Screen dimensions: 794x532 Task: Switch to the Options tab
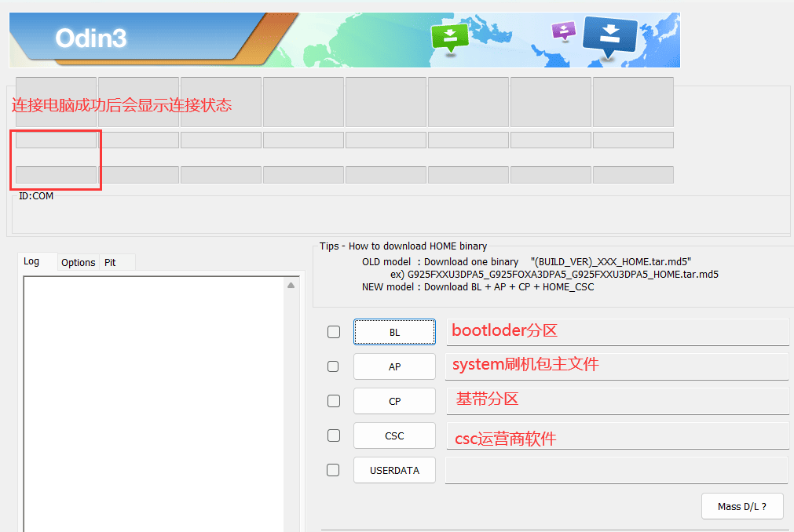tap(78, 262)
